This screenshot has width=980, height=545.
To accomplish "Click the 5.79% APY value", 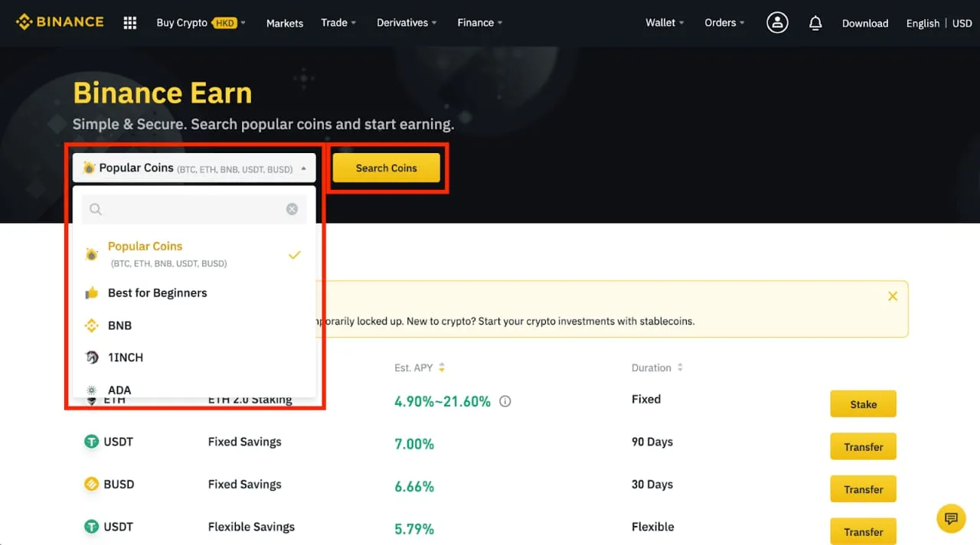I will click(x=414, y=529).
